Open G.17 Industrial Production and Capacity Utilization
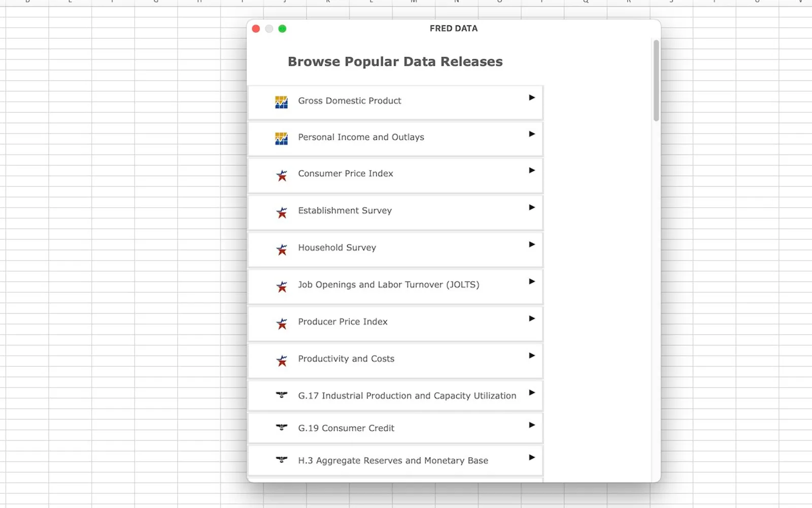This screenshot has height=508, width=812. (x=395, y=396)
